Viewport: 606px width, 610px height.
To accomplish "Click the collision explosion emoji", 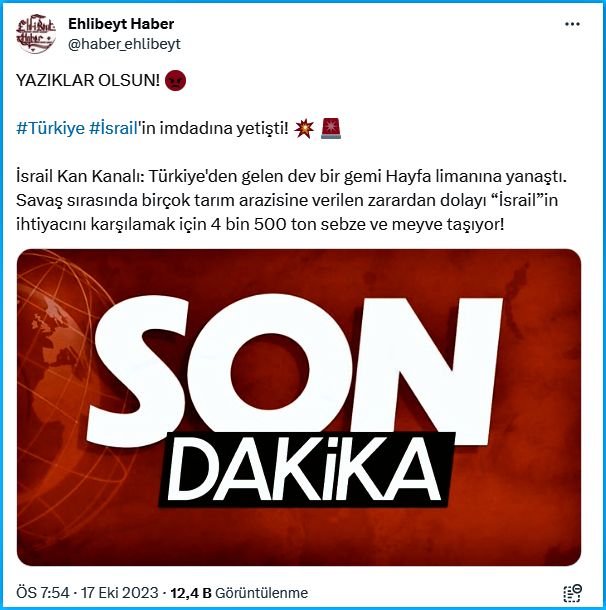I will (x=304, y=128).
